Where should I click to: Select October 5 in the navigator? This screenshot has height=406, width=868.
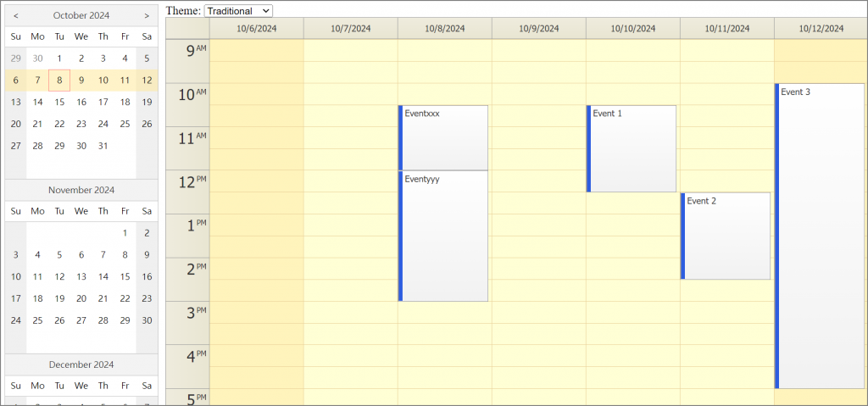[x=147, y=58]
